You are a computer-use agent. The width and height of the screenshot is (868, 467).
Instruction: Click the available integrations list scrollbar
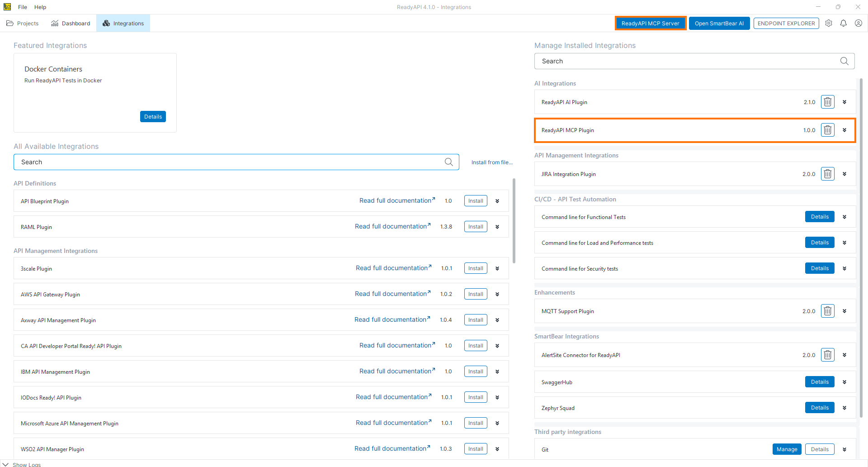[x=514, y=221]
